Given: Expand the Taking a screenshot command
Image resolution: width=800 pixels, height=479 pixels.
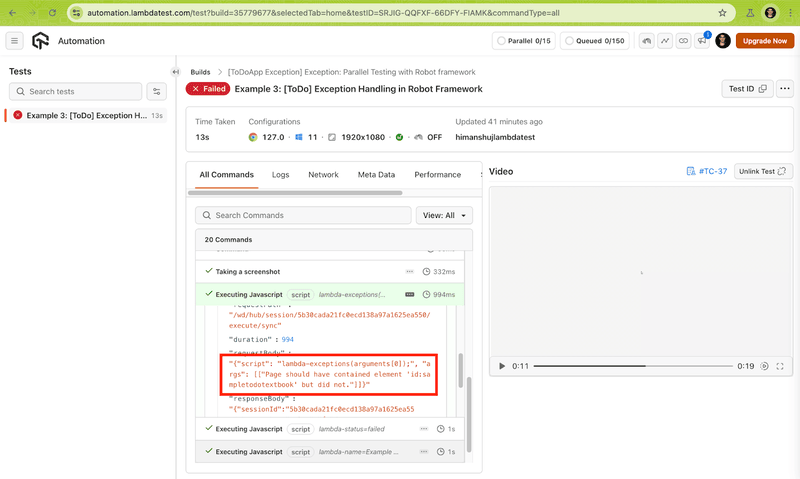Looking at the screenshot, I should (330, 271).
